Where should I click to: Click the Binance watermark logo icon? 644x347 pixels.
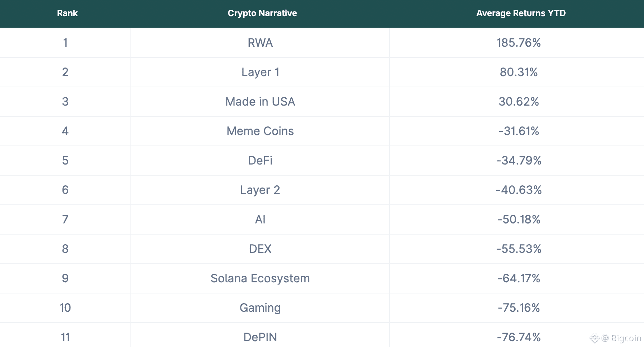(594, 338)
